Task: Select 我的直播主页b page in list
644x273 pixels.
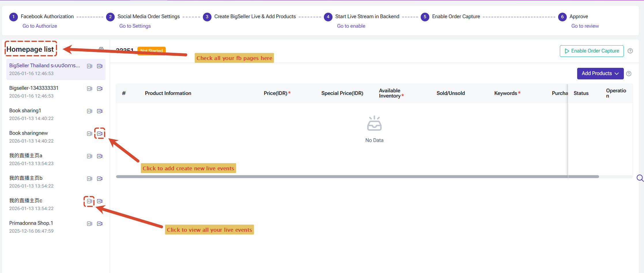Action: point(56,182)
